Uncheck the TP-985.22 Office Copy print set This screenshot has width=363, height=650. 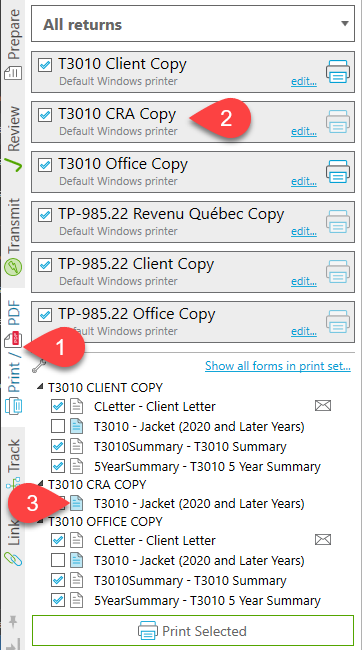[x=45, y=315]
